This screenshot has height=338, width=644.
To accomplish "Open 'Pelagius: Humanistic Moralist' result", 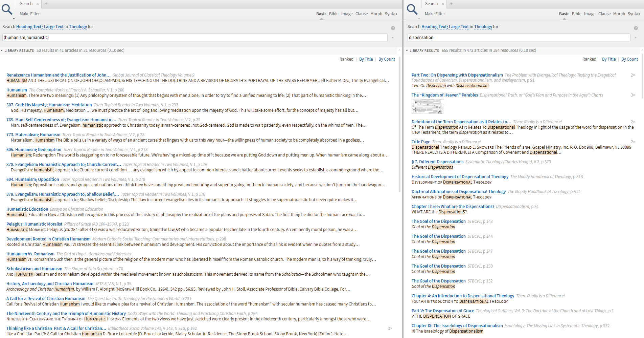I will click(34, 224).
